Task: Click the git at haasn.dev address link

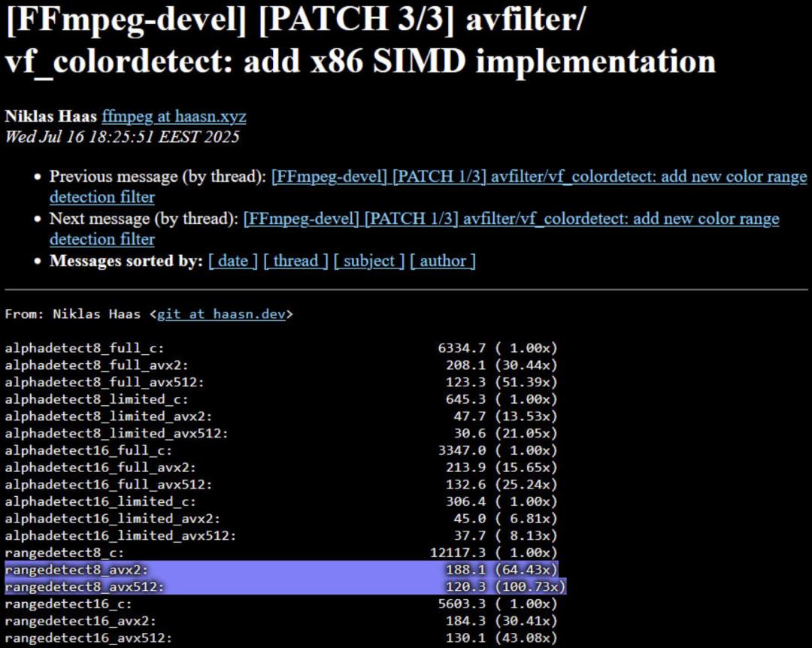Action: (221, 314)
